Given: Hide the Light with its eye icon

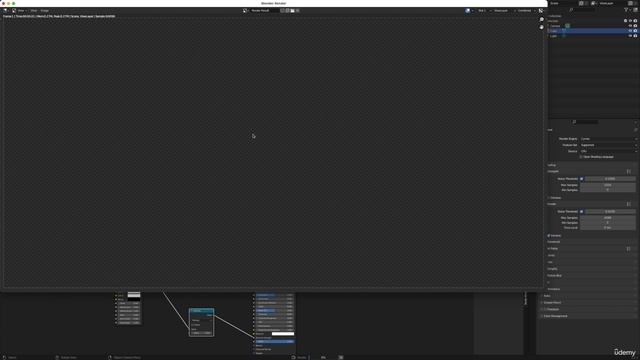Looking at the screenshot, I should tap(630, 36).
